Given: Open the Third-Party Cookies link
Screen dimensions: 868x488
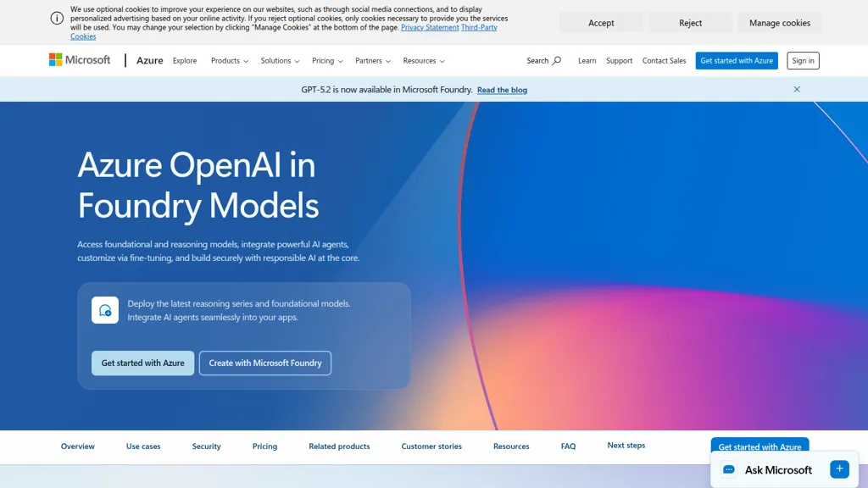Looking at the screenshot, I should (479, 27).
